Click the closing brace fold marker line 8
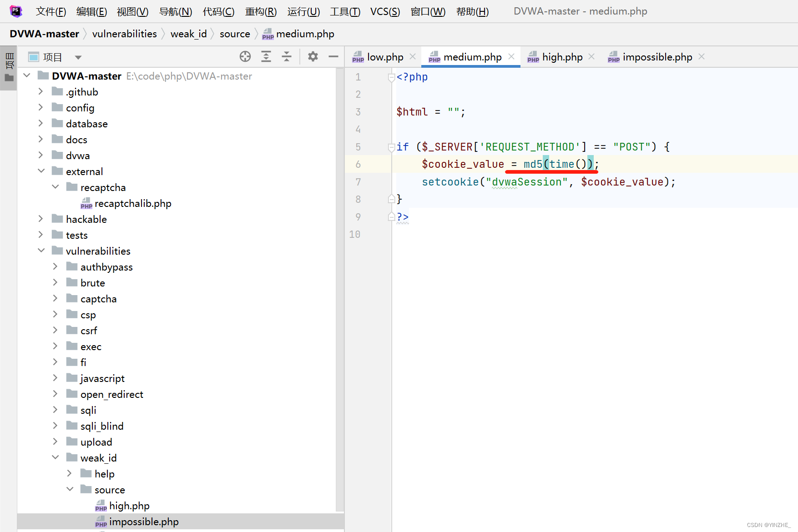Screen dimensions: 798x532 pos(391,199)
